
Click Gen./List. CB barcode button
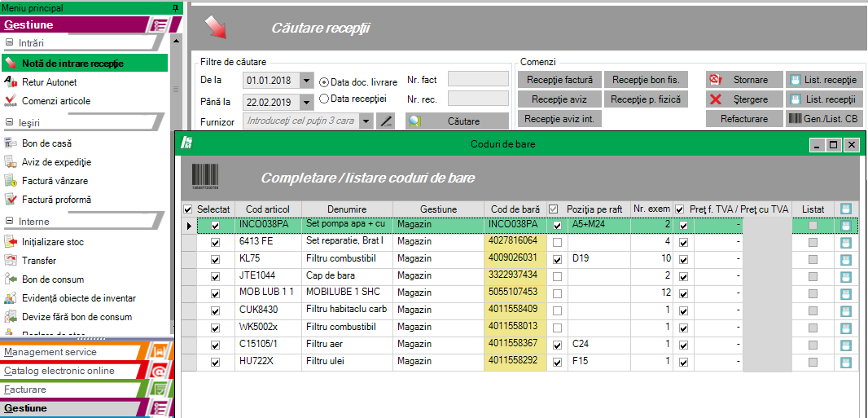click(824, 119)
